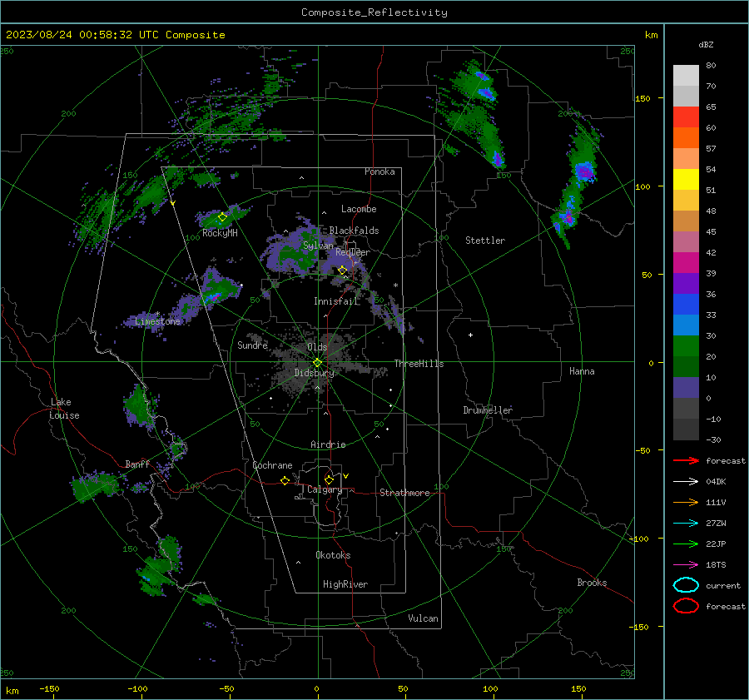This screenshot has height=700, width=749.
Task: Click the Composite_Reflectivity title text
Action: (x=374, y=12)
